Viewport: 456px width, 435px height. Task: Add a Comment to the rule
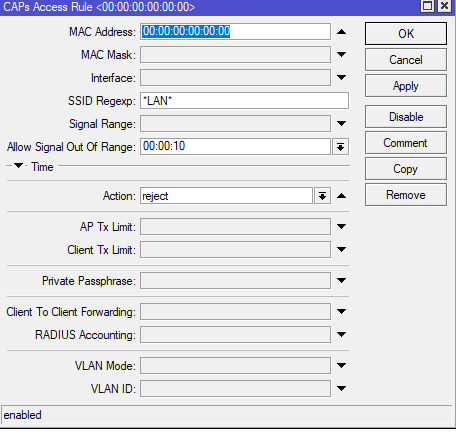coord(406,143)
